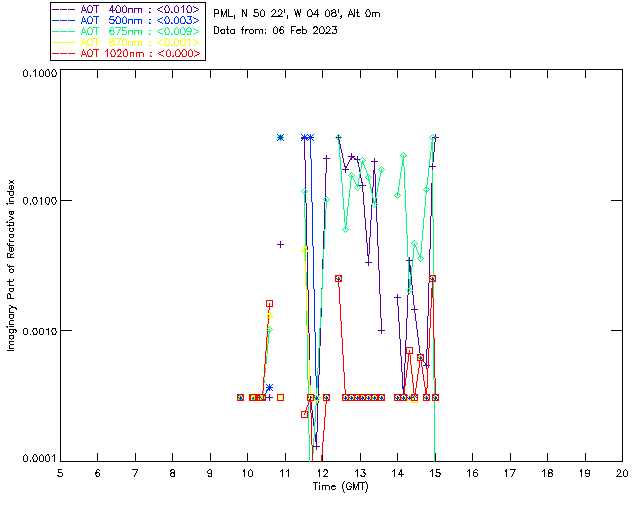Click the 0.0010 y-axis tick label
The width and height of the screenshot is (640, 512).
[38, 331]
